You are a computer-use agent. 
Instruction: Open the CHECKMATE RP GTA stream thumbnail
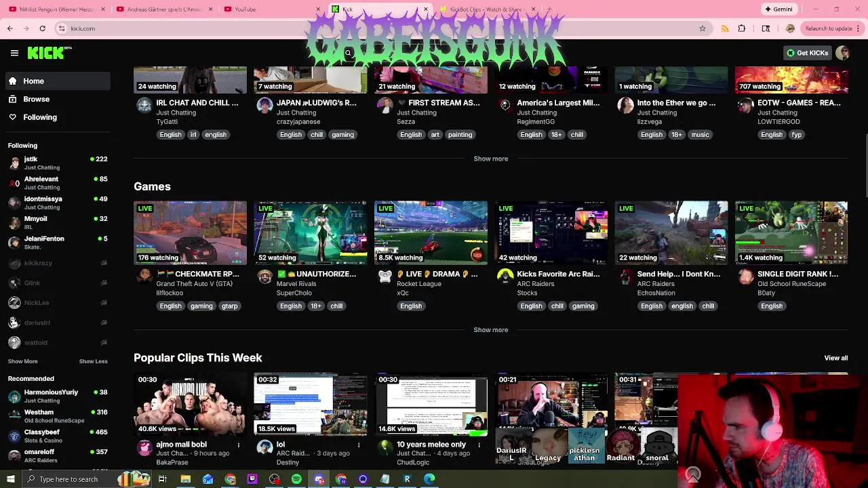click(190, 232)
